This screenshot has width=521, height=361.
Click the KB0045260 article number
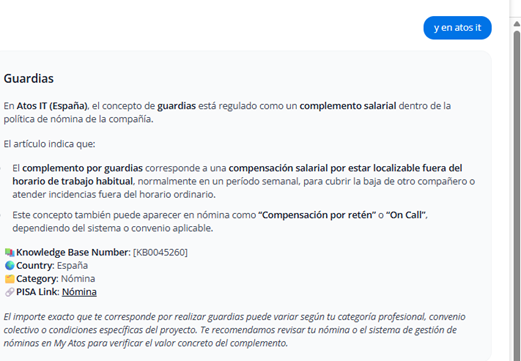pyautogui.click(x=160, y=252)
